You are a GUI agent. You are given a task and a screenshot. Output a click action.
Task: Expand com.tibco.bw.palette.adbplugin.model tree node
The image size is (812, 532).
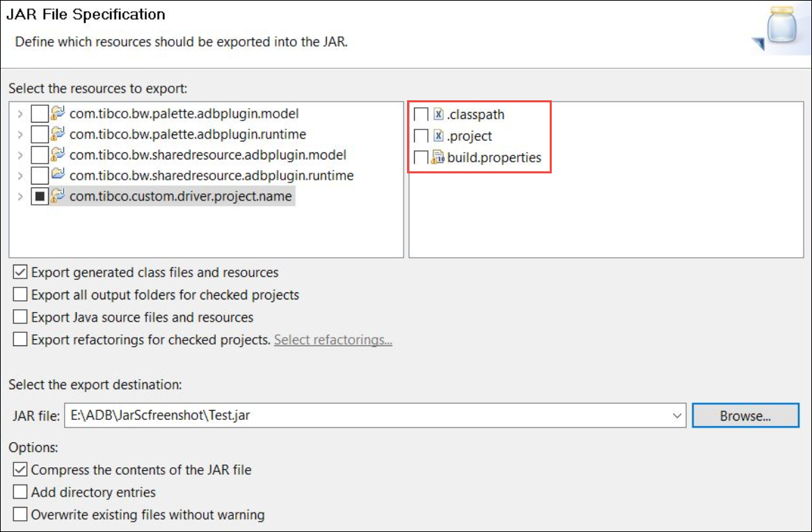click(x=20, y=114)
